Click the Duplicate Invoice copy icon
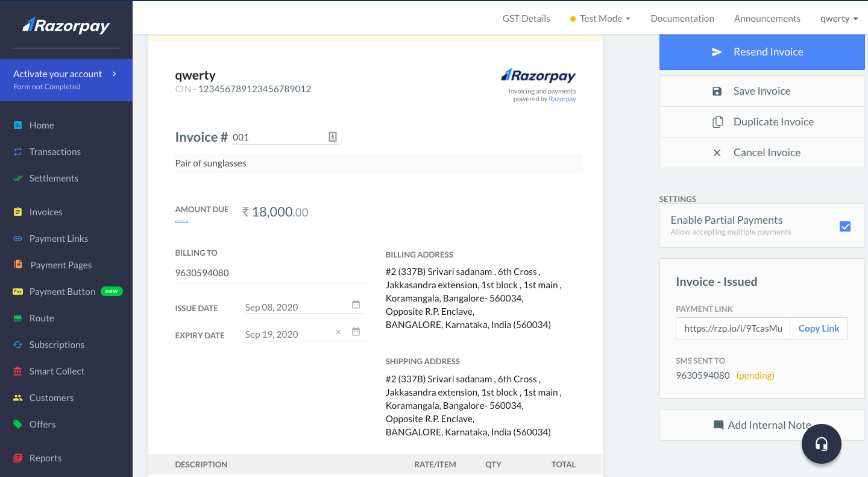The width and height of the screenshot is (868, 477). (717, 122)
